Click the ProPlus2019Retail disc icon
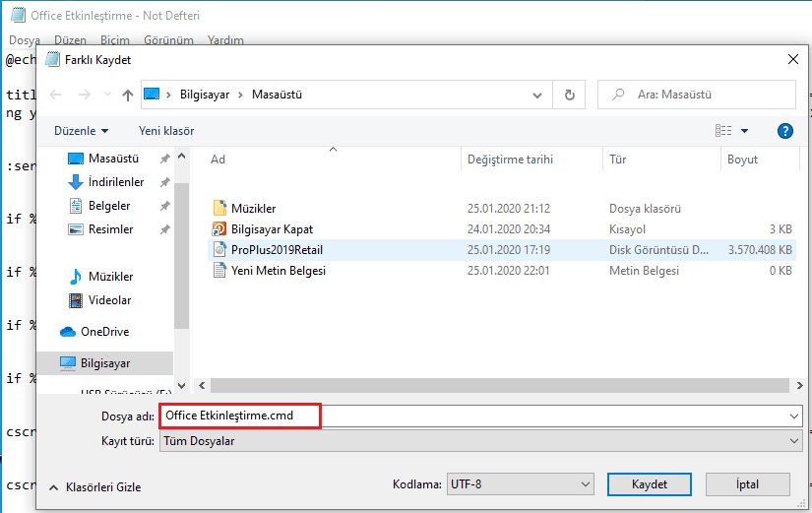 (219, 250)
